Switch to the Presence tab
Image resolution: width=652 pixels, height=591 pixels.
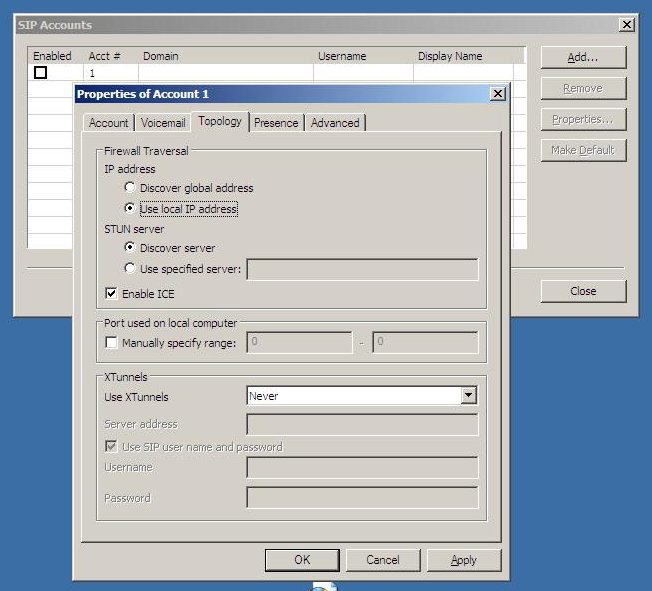pos(276,123)
